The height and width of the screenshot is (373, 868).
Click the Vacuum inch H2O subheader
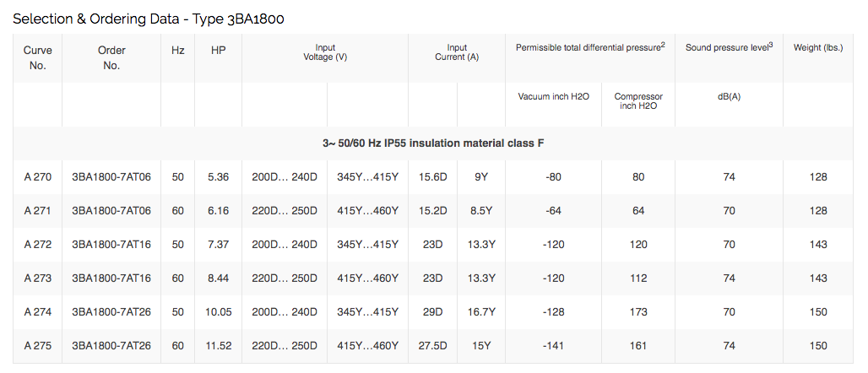coord(553,97)
